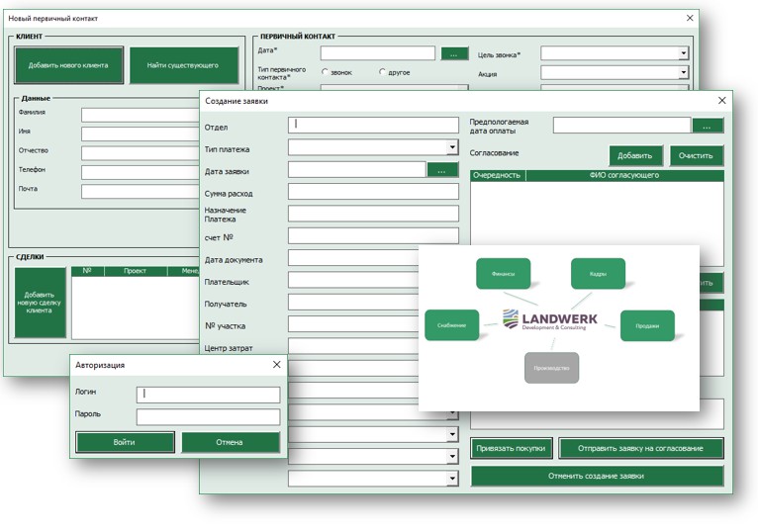The width and height of the screenshot is (758, 532).
Task: Click the 'Сумма расход' input field
Action: click(373, 192)
